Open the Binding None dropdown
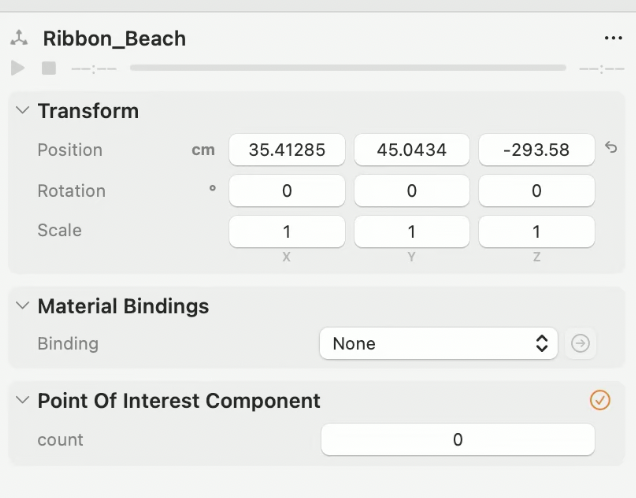The width and height of the screenshot is (636, 498). tap(438, 344)
